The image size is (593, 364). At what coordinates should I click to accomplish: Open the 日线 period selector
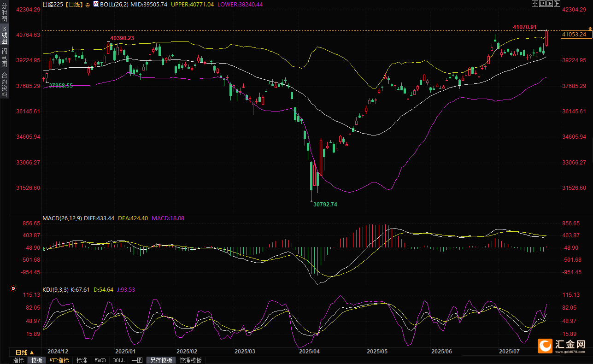[25, 352]
